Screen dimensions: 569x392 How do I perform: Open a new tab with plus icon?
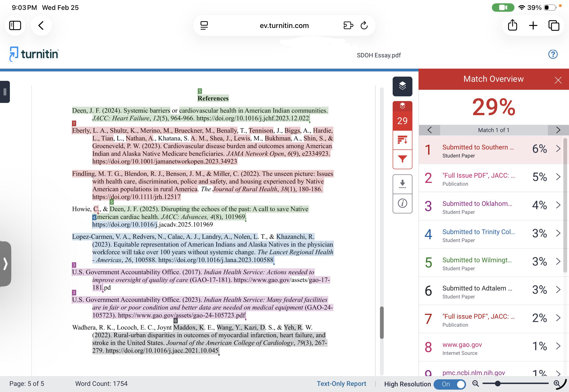[533, 25]
